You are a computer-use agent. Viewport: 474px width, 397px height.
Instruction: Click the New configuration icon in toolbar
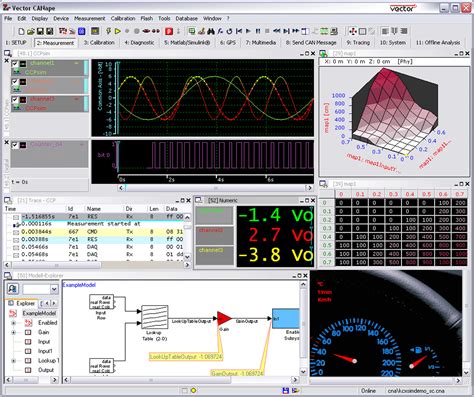[x=21, y=31]
